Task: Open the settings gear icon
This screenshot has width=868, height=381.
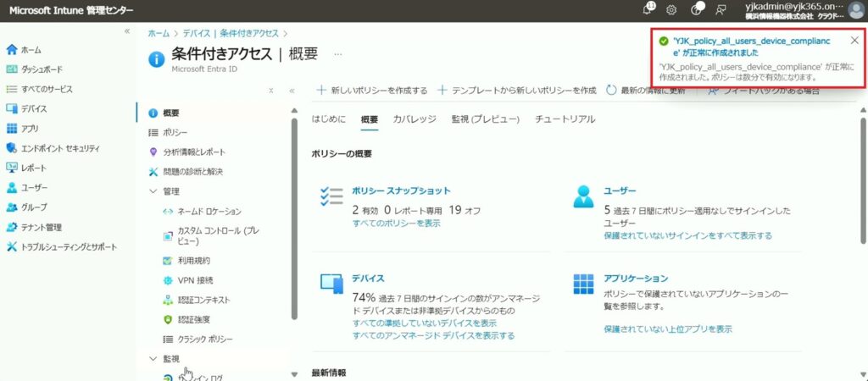Action: coord(671,10)
